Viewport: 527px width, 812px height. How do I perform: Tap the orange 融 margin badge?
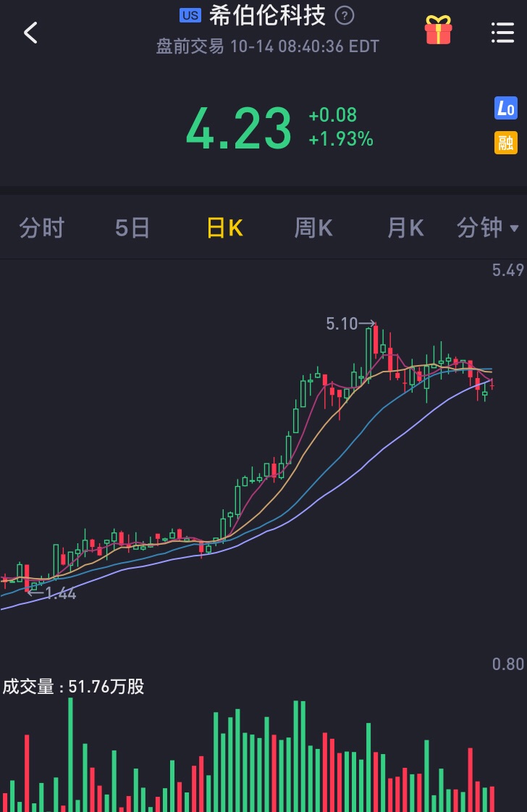tap(506, 142)
